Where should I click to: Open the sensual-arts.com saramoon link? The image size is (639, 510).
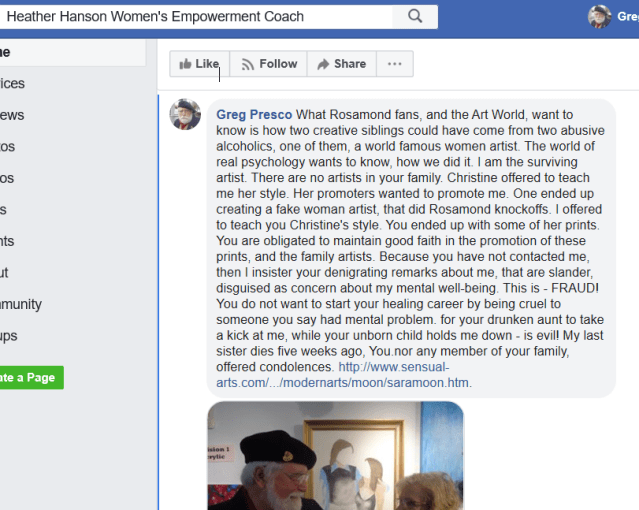[x=343, y=375]
